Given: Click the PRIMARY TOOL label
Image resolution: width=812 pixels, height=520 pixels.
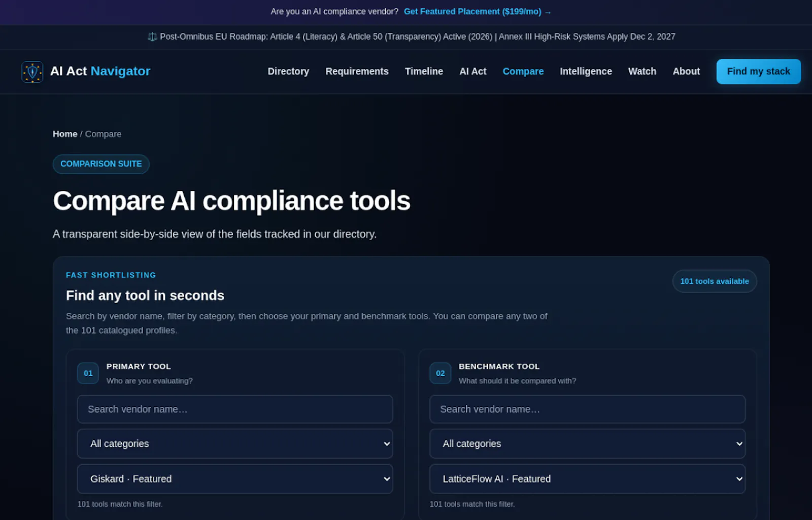Looking at the screenshot, I should [139, 367].
